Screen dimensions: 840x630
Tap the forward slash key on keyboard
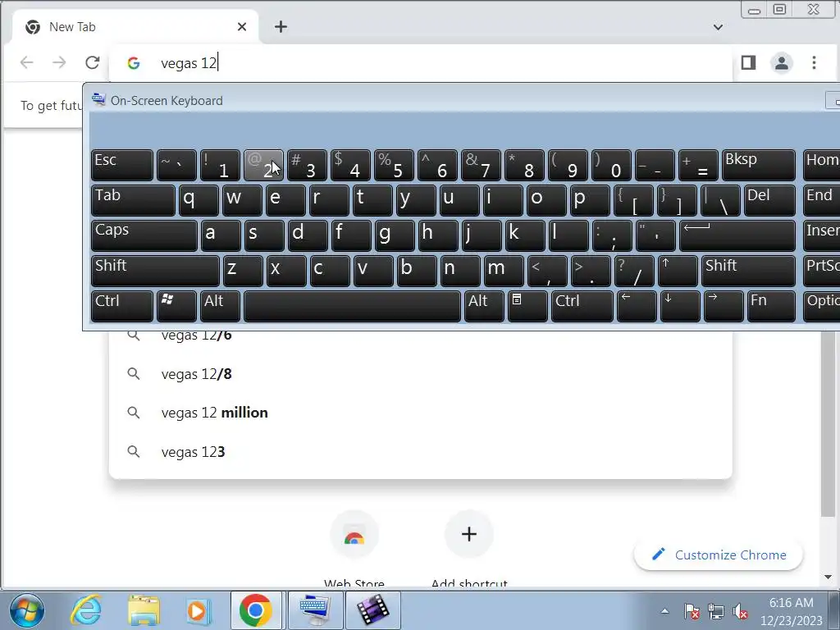[634, 271]
